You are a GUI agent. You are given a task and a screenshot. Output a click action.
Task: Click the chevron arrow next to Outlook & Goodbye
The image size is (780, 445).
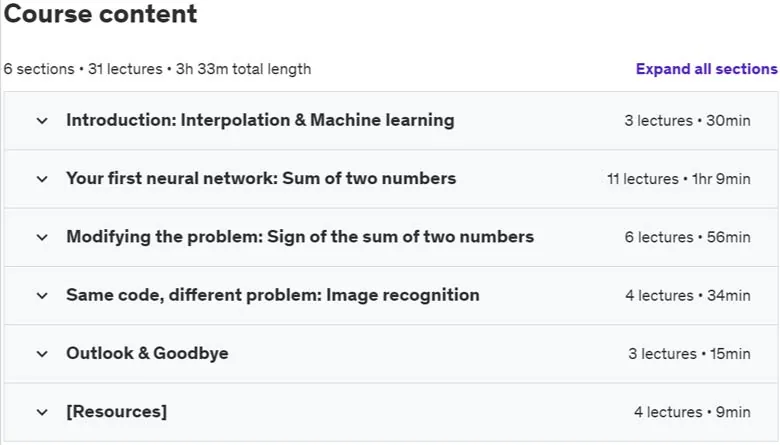point(42,354)
